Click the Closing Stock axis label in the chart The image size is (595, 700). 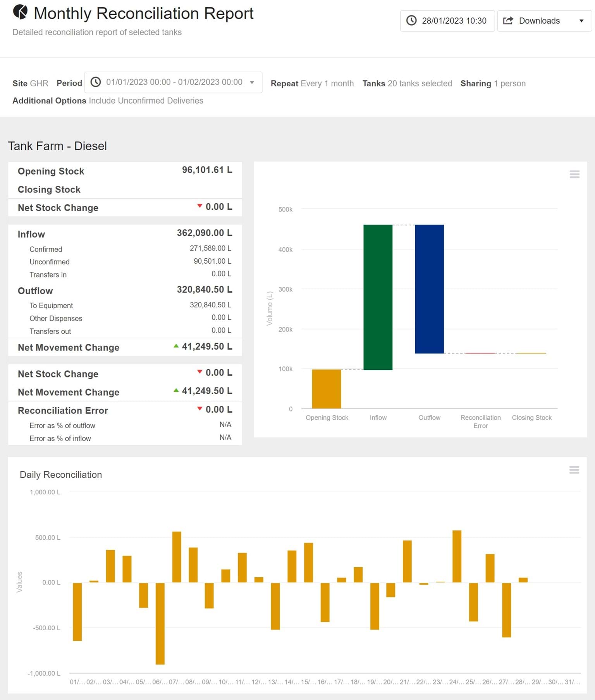coord(531,418)
